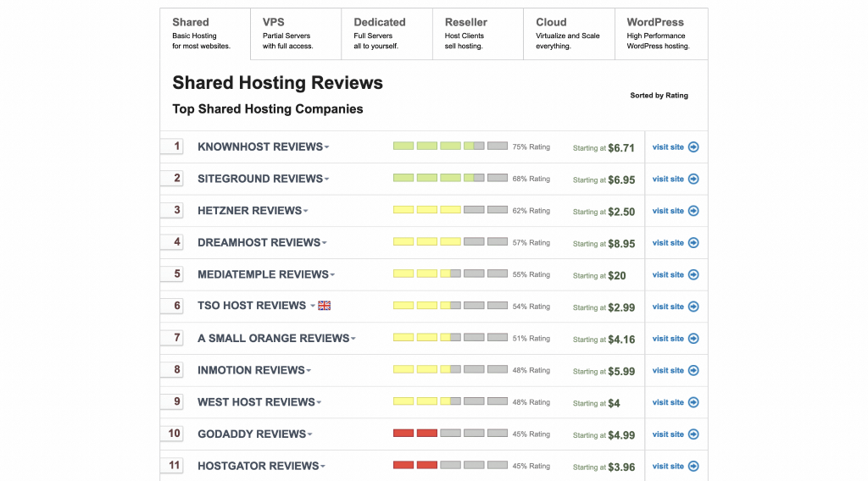
Task: Open the West Host Reviews dropdown
Action: coord(320,403)
